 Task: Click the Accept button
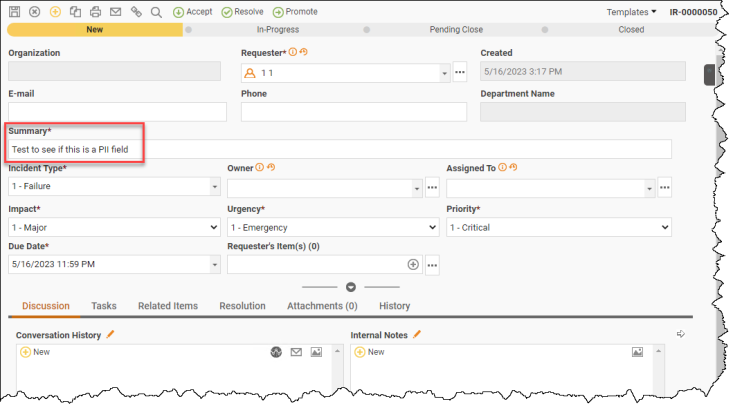point(193,12)
